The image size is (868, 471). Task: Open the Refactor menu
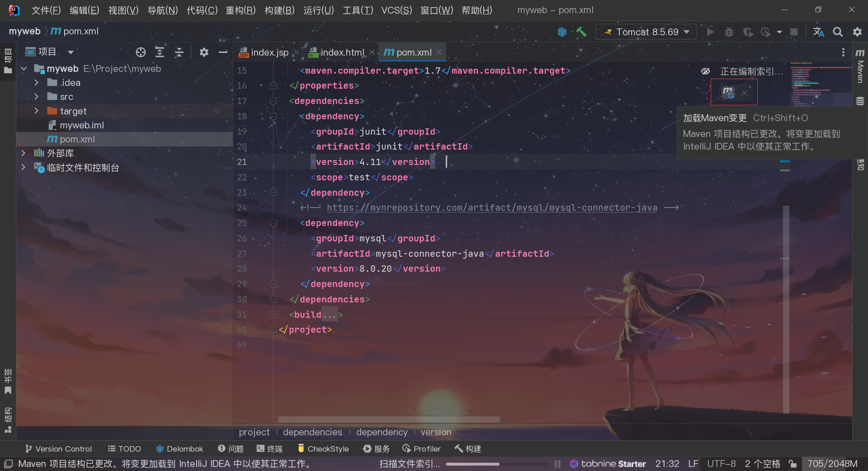pos(241,10)
